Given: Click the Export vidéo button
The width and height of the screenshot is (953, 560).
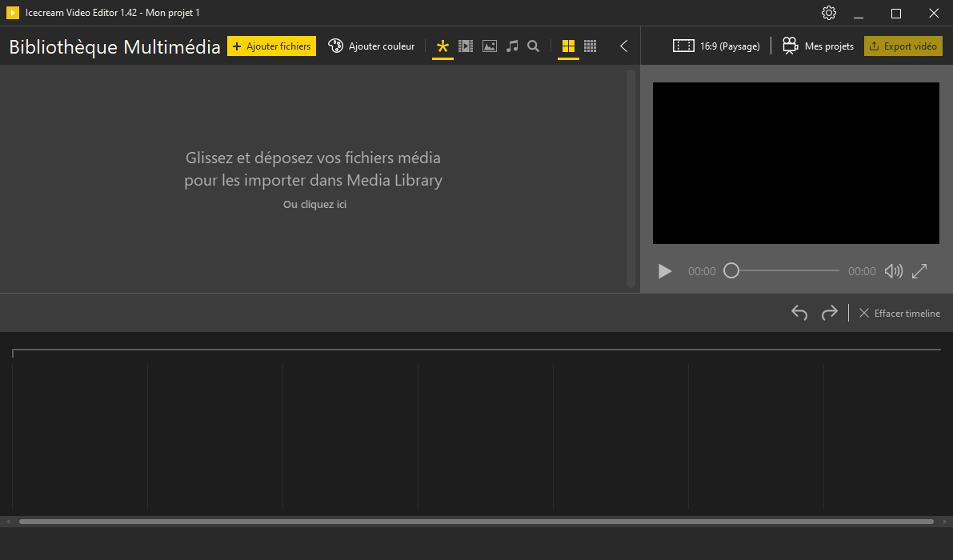Looking at the screenshot, I should click(x=903, y=46).
